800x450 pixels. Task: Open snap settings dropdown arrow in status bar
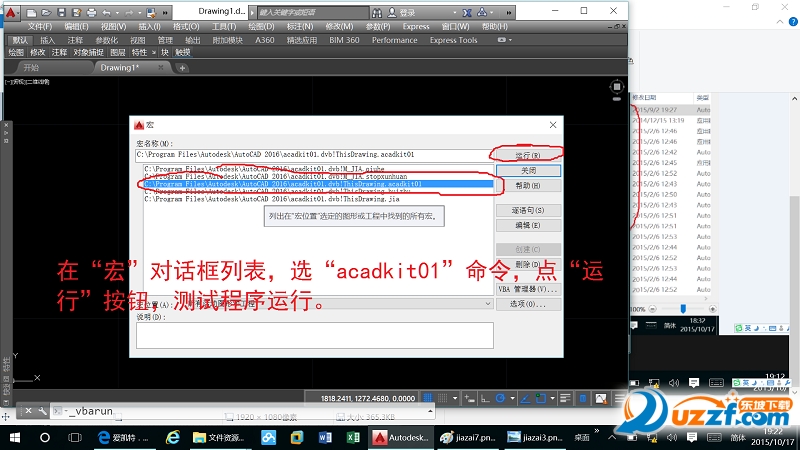[455, 398]
